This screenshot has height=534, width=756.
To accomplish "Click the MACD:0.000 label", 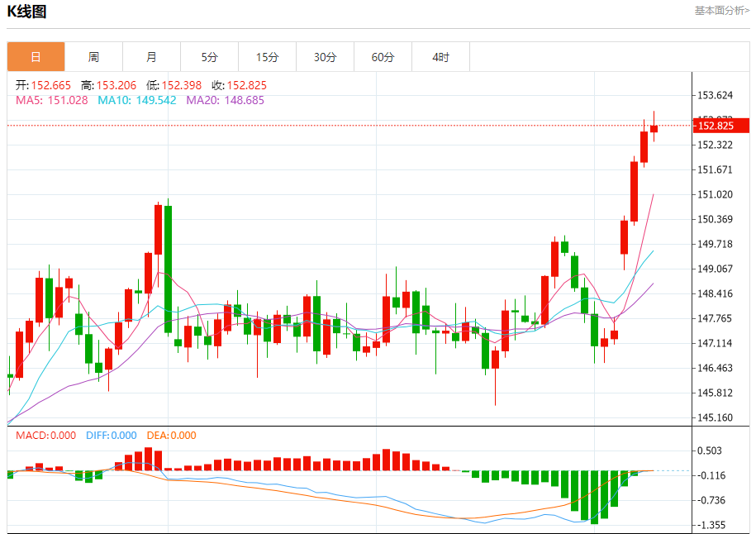I will [x=45, y=435].
